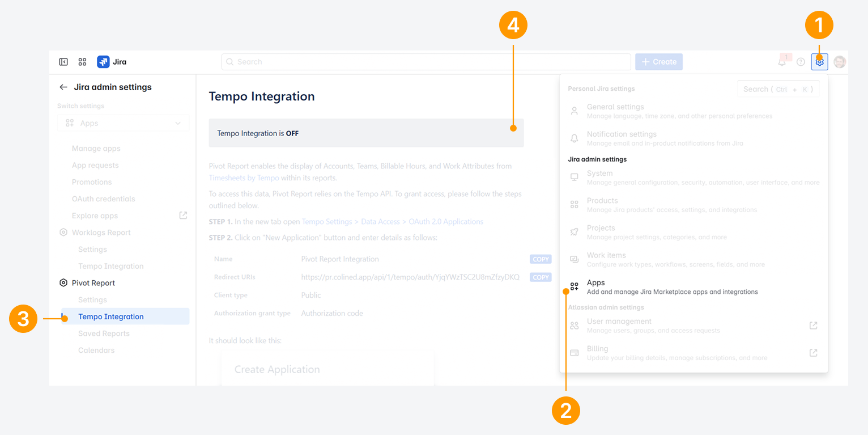This screenshot has height=435, width=868.
Task: Open OAuth credentials in the sidebar
Action: click(104, 199)
